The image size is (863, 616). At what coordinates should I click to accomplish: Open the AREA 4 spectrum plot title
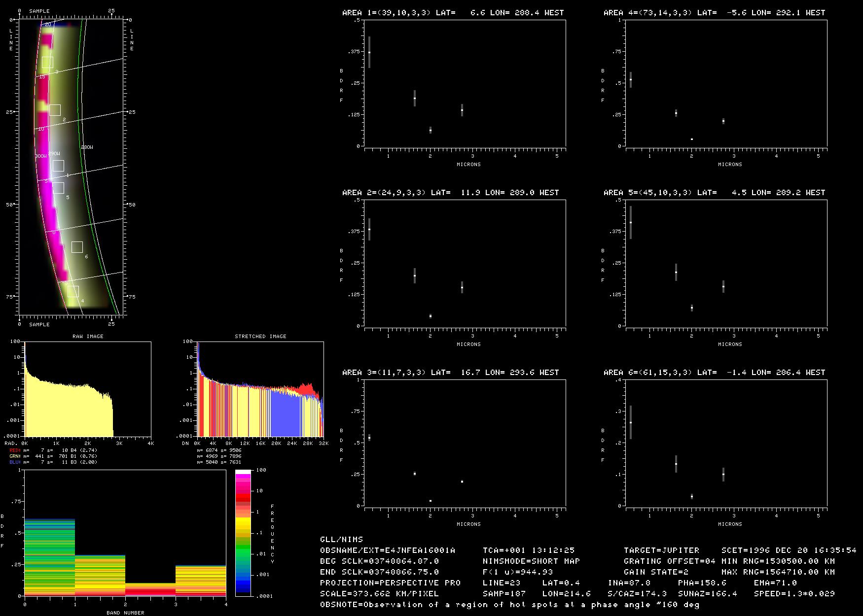tap(714, 13)
